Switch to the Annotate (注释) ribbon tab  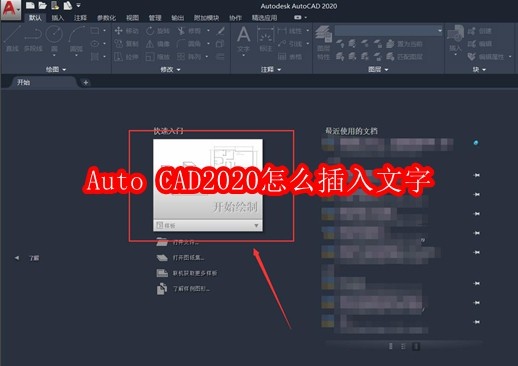point(80,18)
